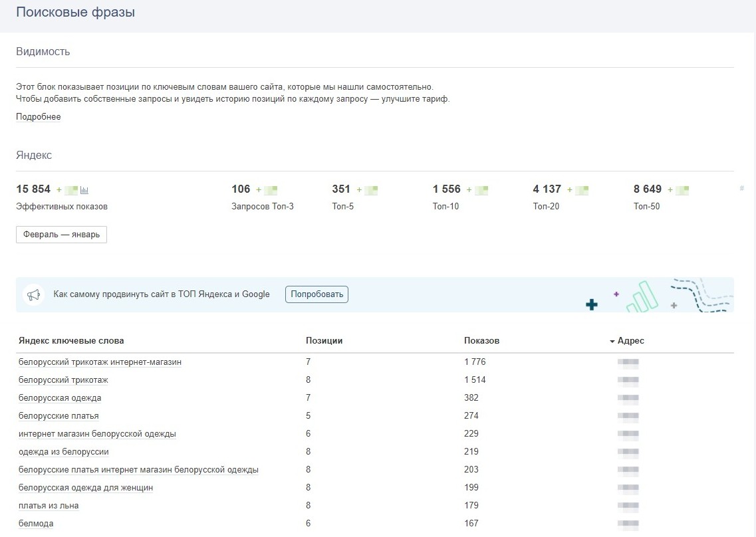Sort table by Показов column
This screenshot has width=756, height=537.
pos(481,340)
